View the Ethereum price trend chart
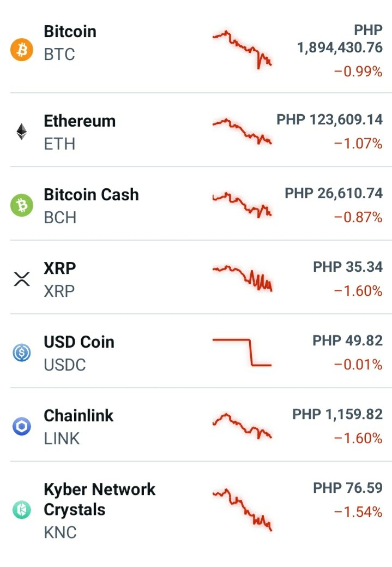The image size is (392, 567). tap(242, 132)
